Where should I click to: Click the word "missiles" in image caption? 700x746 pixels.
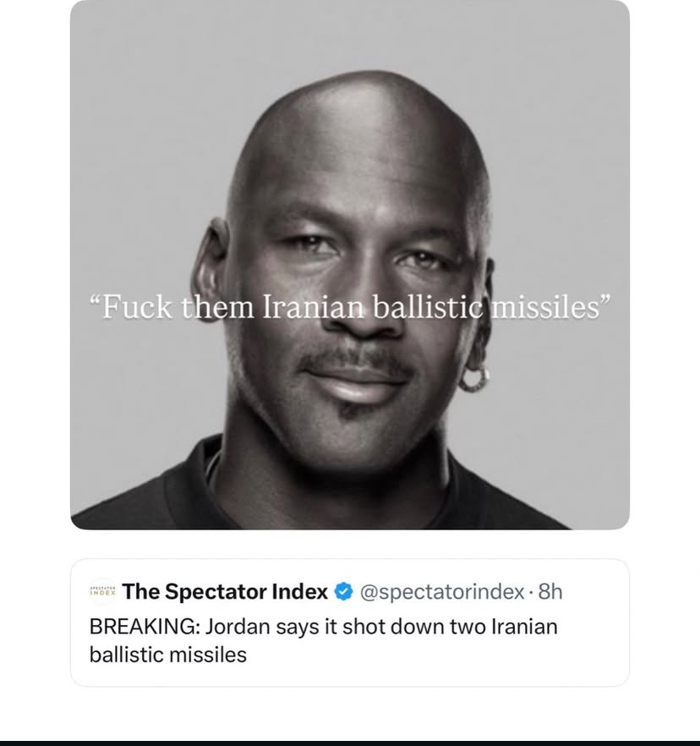[x=550, y=306]
